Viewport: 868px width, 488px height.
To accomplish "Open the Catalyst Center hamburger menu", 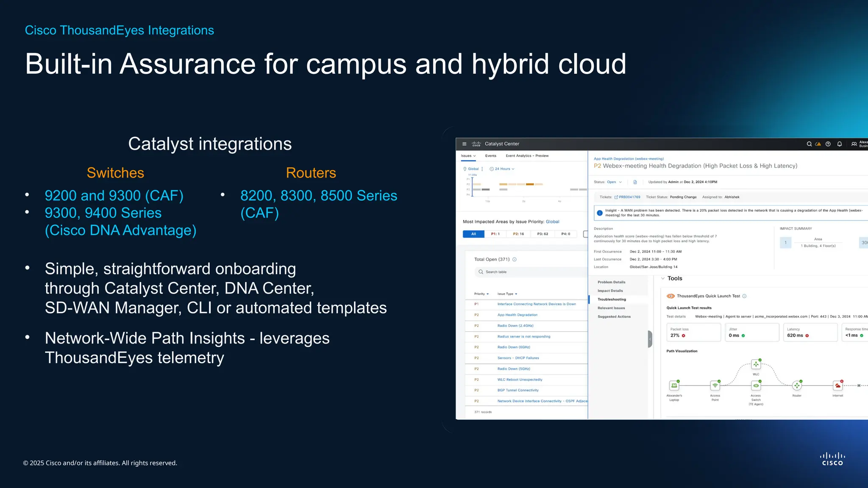I will click(464, 144).
